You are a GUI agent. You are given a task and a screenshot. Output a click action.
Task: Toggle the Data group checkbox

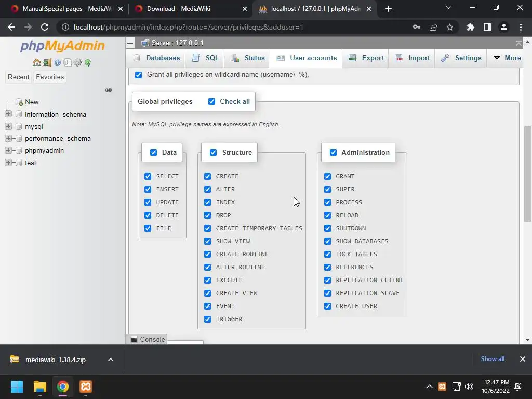coord(153,152)
